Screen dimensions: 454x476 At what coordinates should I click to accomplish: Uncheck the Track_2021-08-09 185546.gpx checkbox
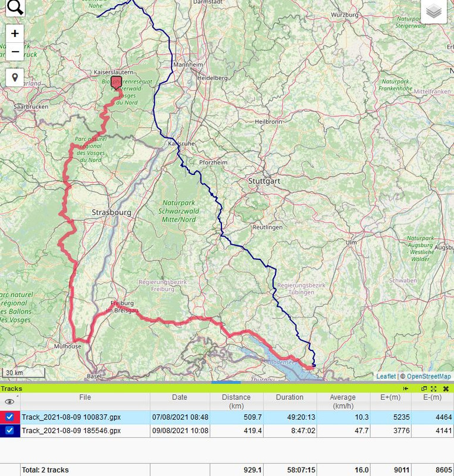click(x=10, y=430)
